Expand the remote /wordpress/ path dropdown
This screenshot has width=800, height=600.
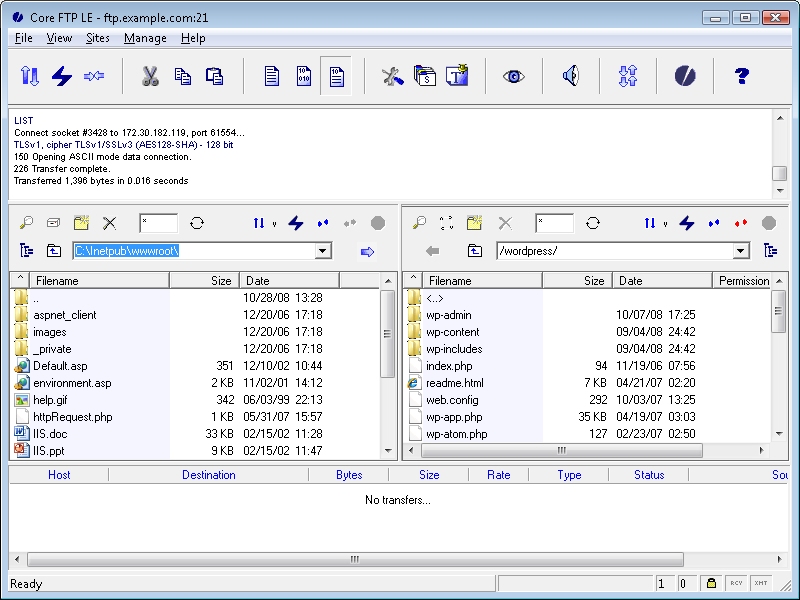tap(740, 251)
